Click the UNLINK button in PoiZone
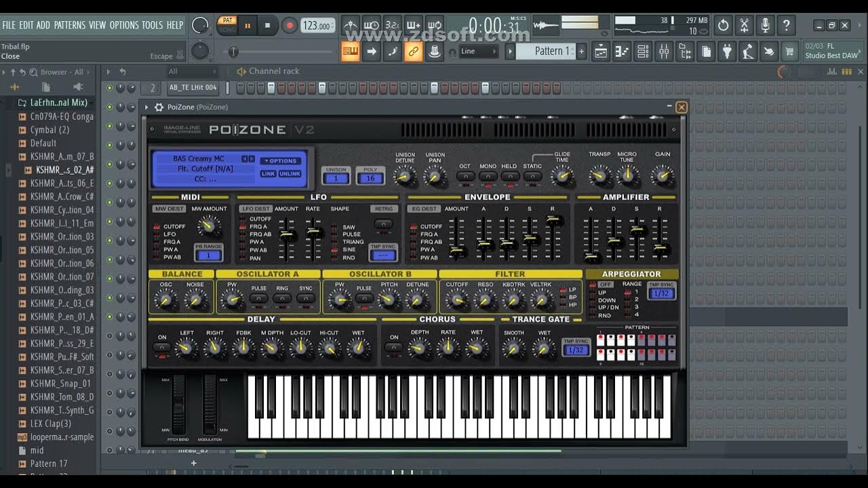The image size is (868, 488). coord(290,174)
